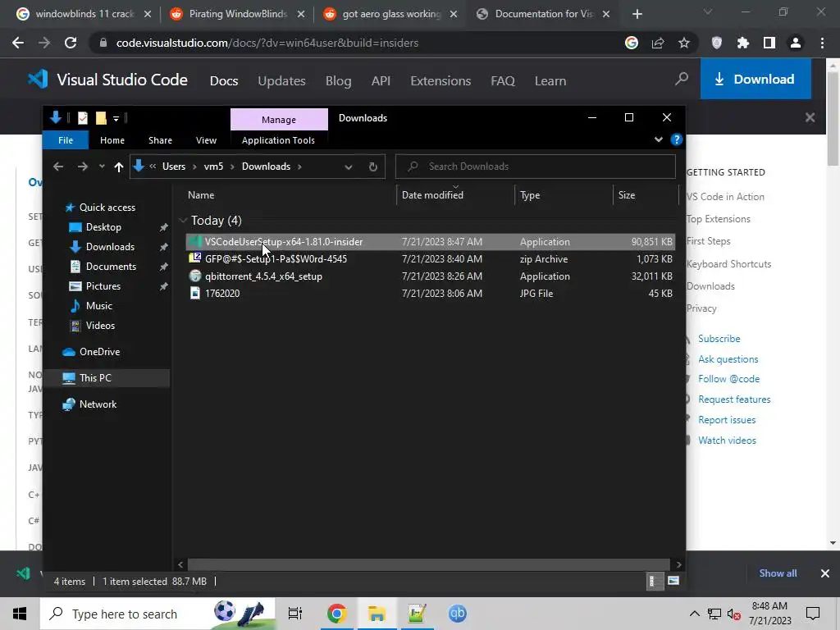
Task: Go back in Explorer navigation
Action: pos(58,167)
